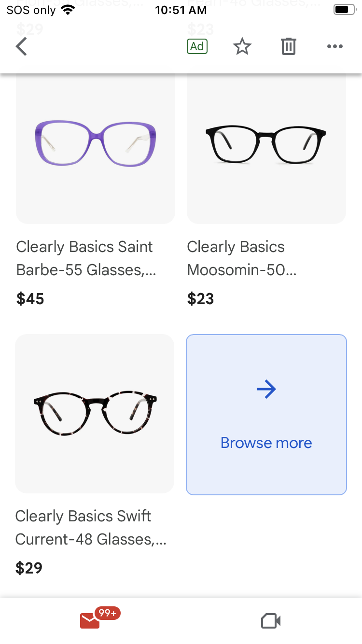Tap the Wi-Fi icon in status bar
The height and width of the screenshot is (644, 362).
coord(69,10)
